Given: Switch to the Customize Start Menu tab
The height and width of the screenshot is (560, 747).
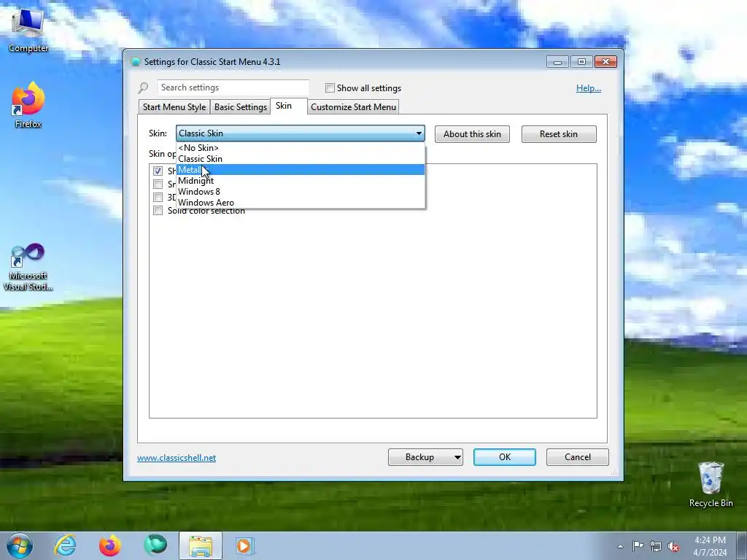Looking at the screenshot, I should click(354, 107).
